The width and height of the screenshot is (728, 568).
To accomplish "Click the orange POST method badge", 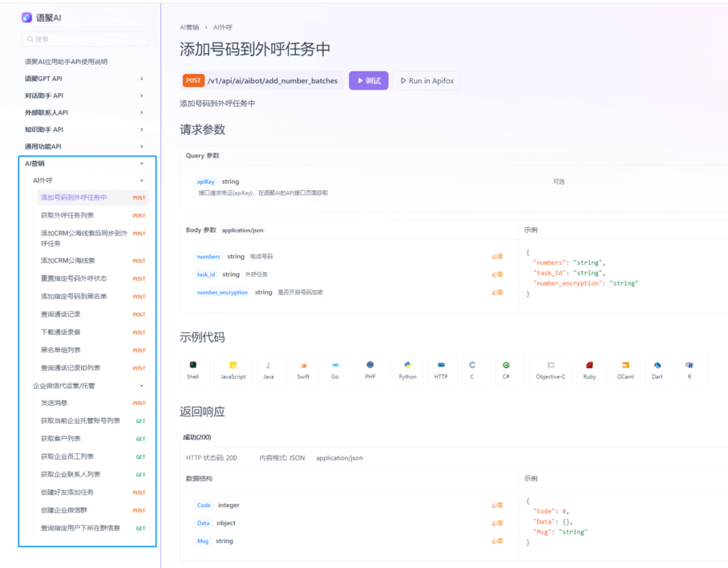I will [x=193, y=81].
